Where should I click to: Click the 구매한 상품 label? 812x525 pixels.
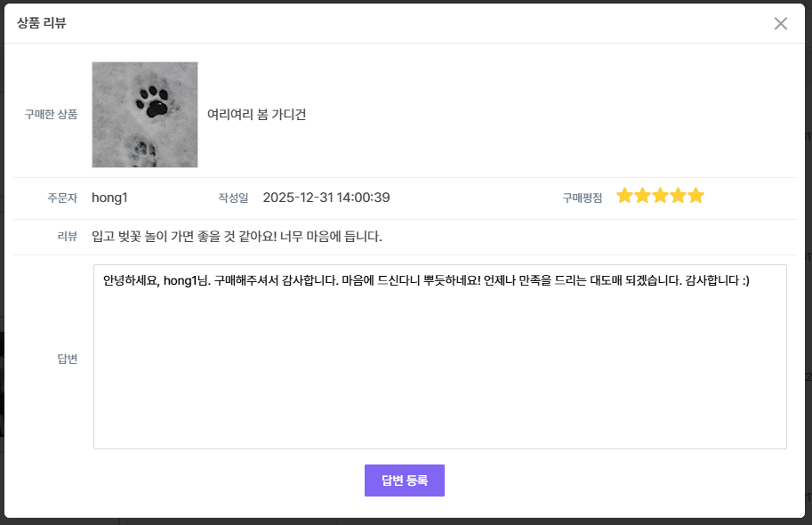click(x=51, y=115)
